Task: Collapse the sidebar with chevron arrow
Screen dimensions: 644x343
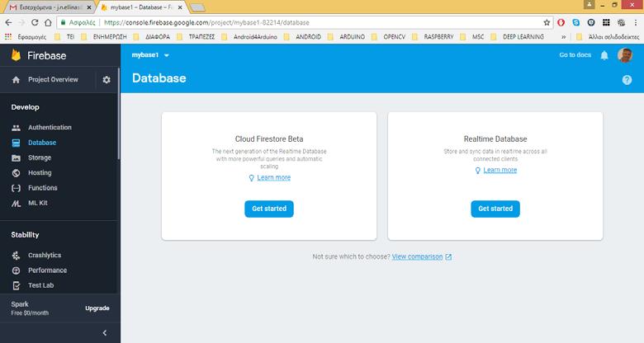Action: 105,333
